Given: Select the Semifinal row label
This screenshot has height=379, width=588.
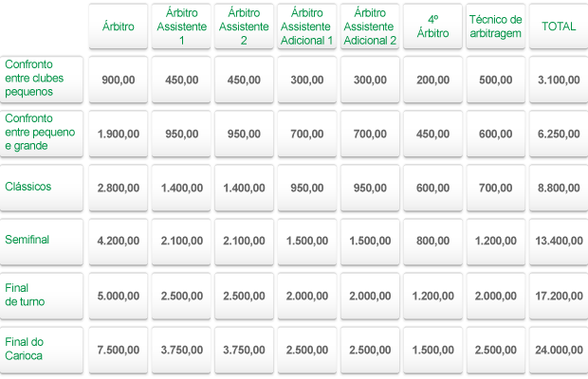Looking at the screenshot, I should (27, 240).
